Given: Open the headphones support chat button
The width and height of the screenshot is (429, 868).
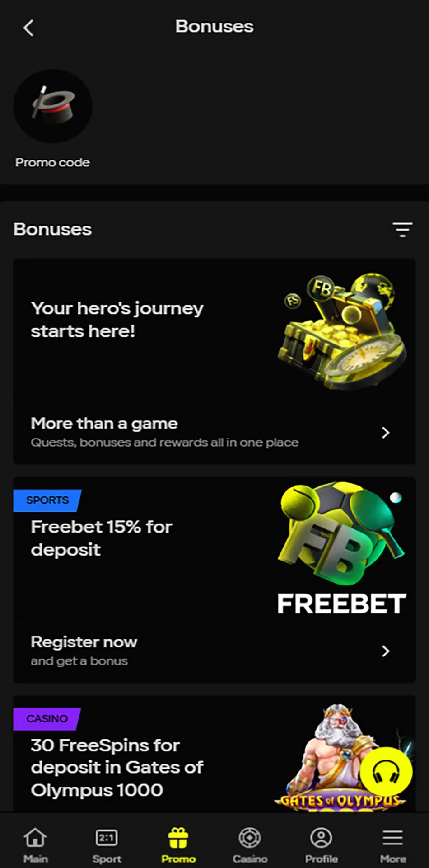Looking at the screenshot, I should (x=386, y=772).
